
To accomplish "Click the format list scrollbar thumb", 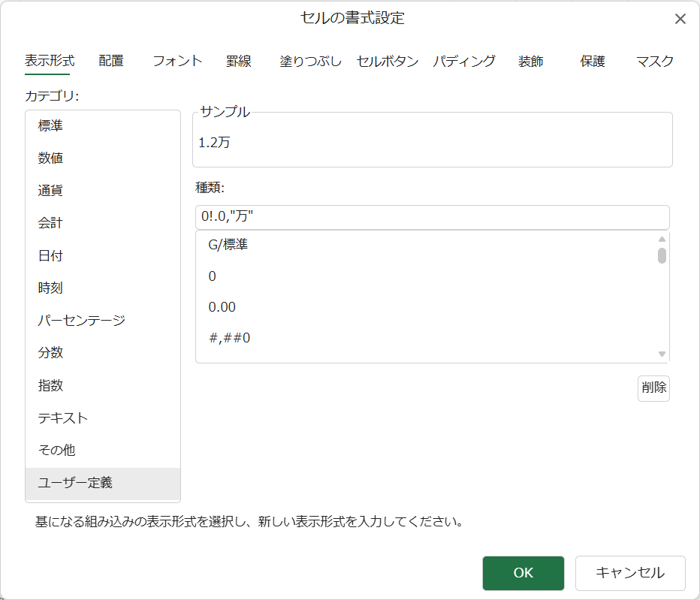I will (x=662, y=256).
